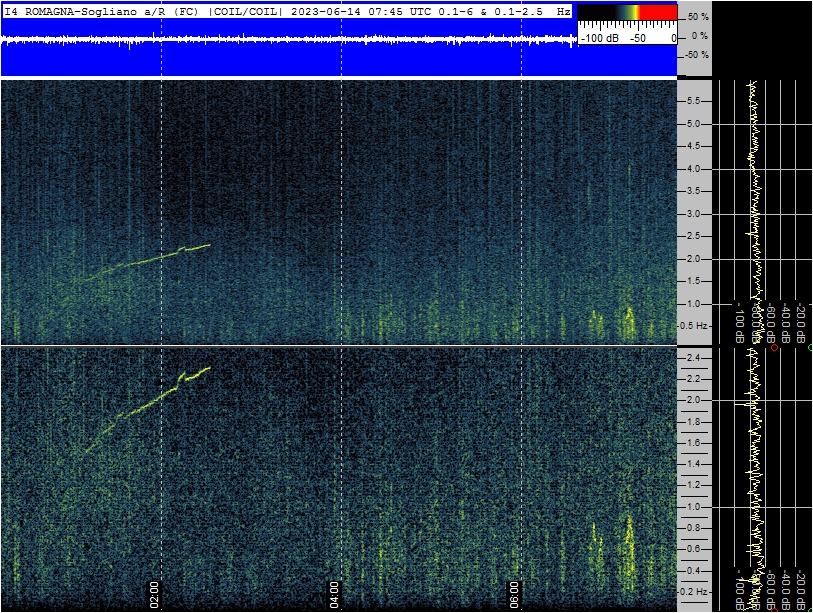Click the rising yellow signal in upper spectrogram
This screenshot has width=813, height=613.
coord(147,261)
